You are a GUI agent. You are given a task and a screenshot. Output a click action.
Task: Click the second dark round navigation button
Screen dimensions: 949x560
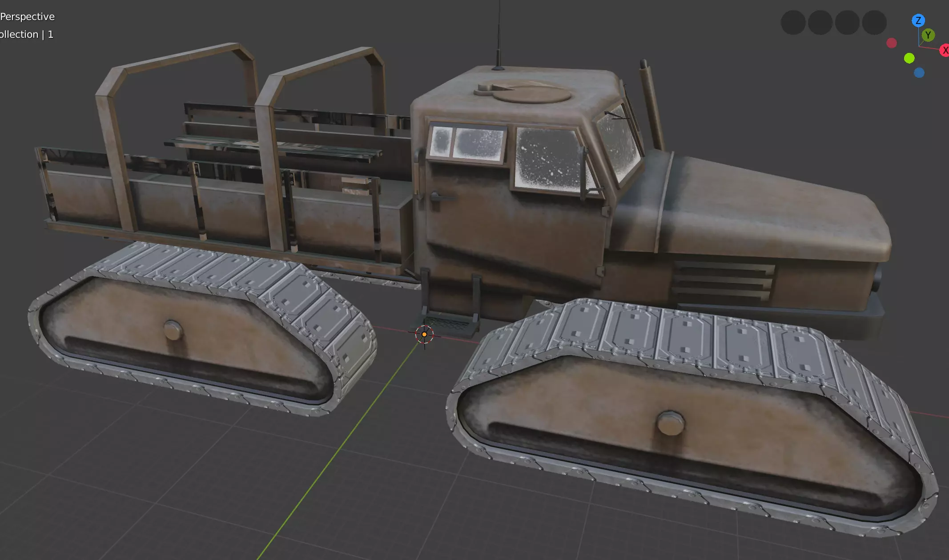click(820, 23)
